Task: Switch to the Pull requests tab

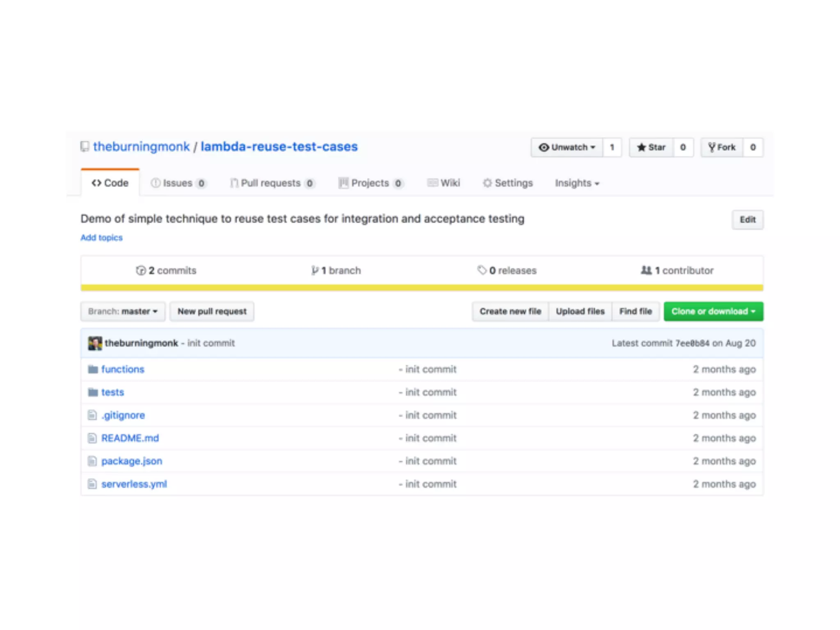Action: (272, 183)
